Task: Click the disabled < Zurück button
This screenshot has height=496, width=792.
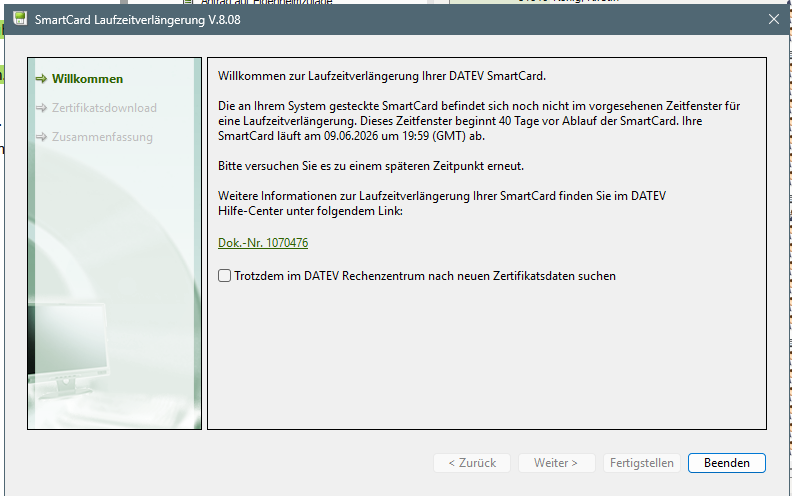Action: 472,463
